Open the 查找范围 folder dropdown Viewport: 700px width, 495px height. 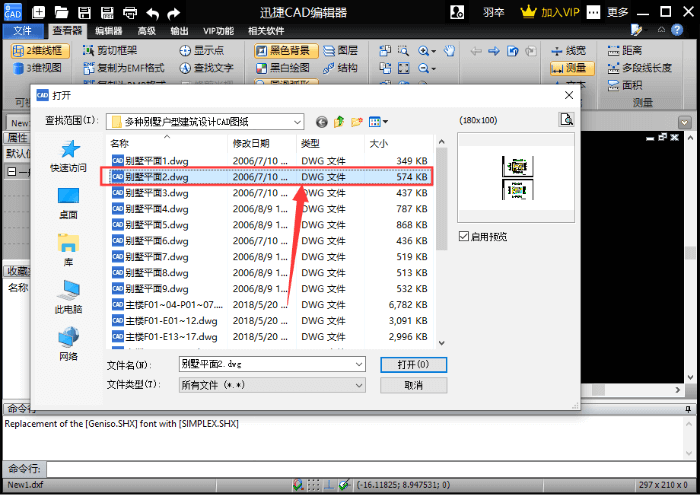tap(297, 121)
